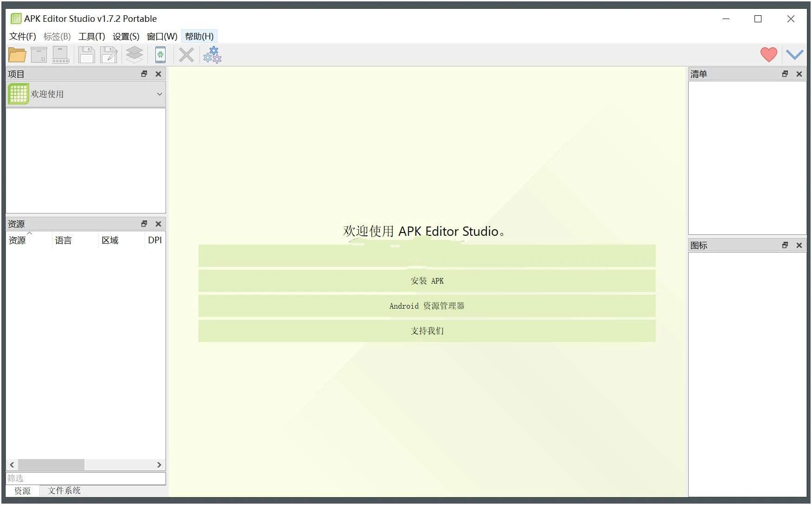Click the blue chevron at toolbar right
Viewport: 812px width, 505px height.
795,54
